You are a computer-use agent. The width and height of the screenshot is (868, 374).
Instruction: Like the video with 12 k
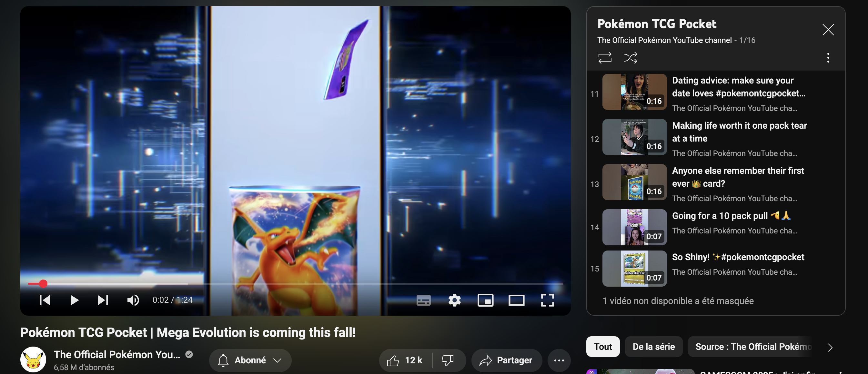(x=406, y=360)
